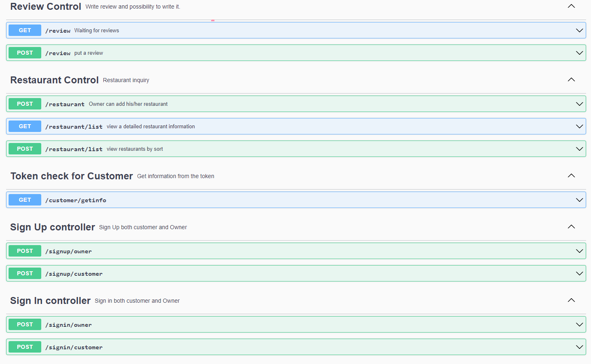Click POST badge for /signup/customer
Screen dimensions: 591x364
click(x=25, y=273)
